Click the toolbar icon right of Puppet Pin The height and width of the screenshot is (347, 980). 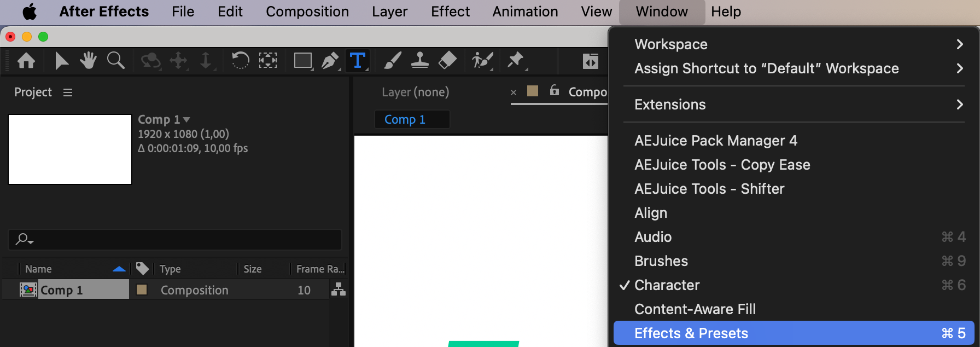coord(591,61)
